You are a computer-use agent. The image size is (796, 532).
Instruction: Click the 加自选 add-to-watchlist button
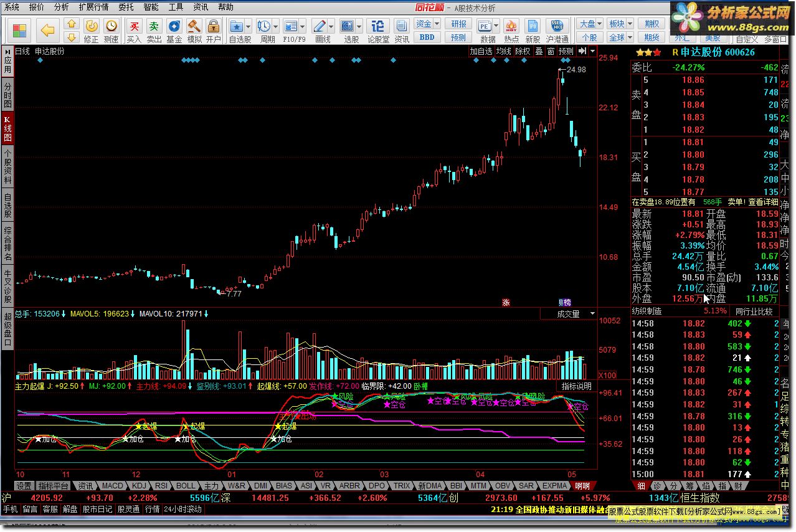coord(481,51)
